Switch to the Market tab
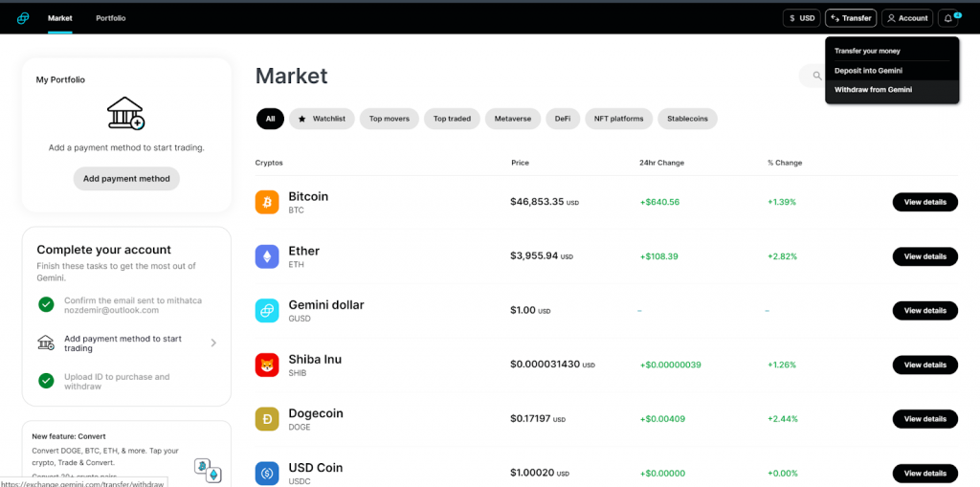This screenshot has width=980, height=487. coord(60,18)
